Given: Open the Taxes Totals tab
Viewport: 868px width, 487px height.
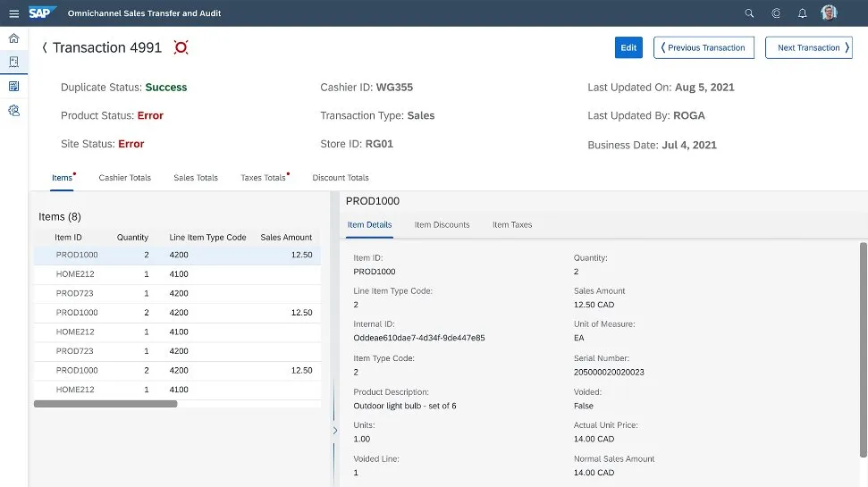Looking at the screenshot, I should (x=263, y=178).
